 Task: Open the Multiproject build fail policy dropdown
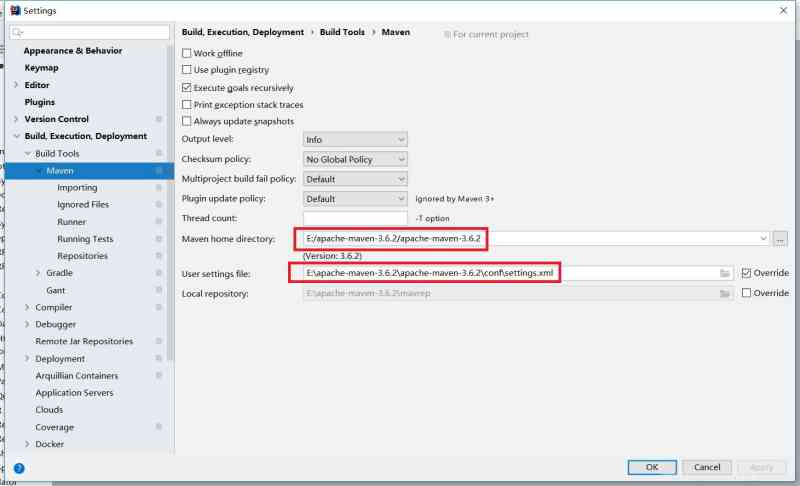(x=355, y=179)
